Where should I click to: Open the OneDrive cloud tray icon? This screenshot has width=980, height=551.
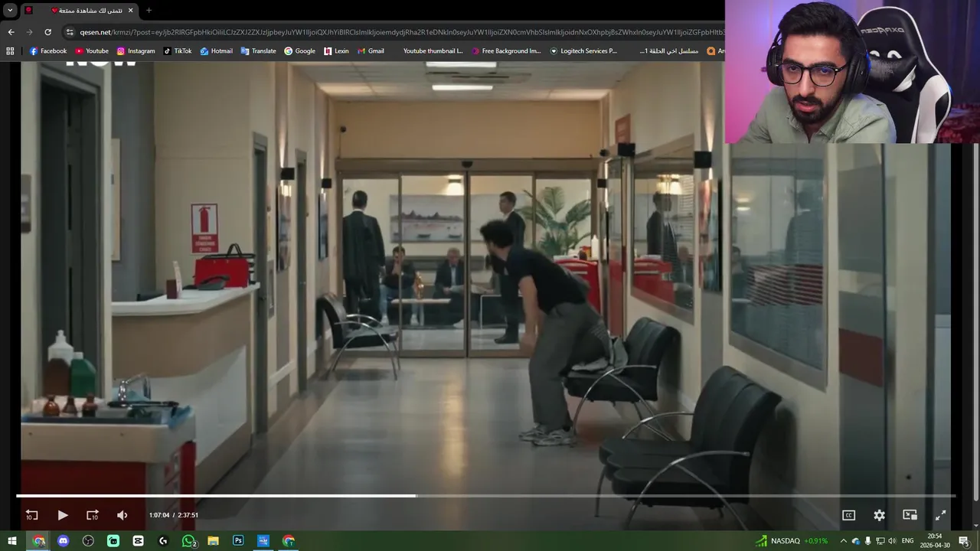855,541
